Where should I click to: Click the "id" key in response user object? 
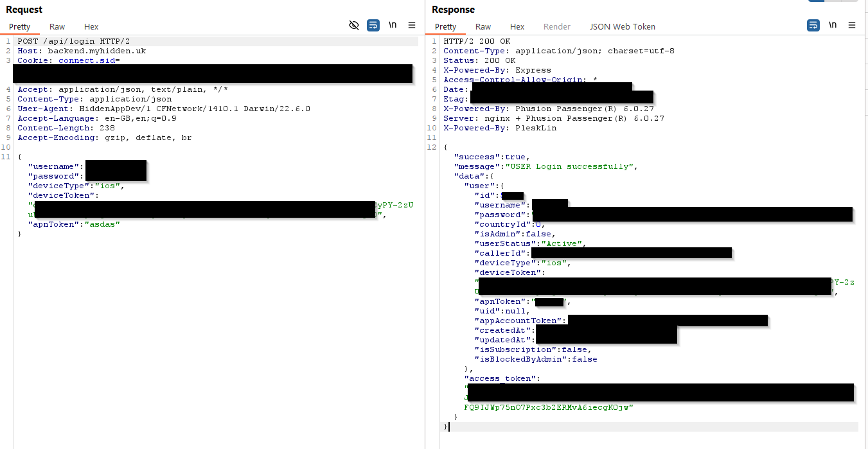coord(485,195)
